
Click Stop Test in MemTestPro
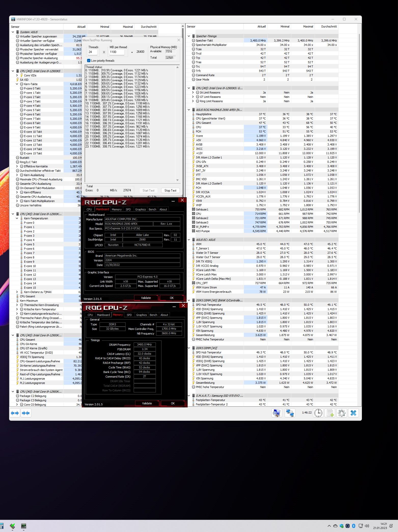pyautogui.click(x=170, y=191)
